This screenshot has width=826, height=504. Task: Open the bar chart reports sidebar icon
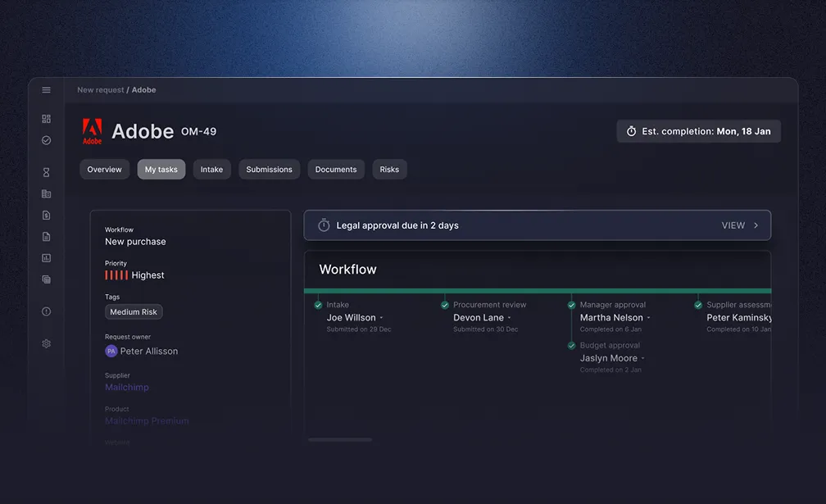click(47, 258)
